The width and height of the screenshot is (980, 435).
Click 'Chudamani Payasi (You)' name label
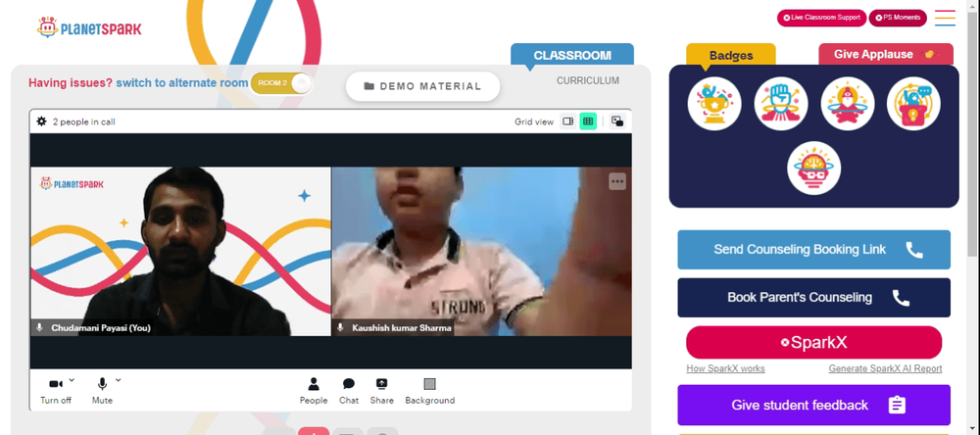click(x=101, y=327)
